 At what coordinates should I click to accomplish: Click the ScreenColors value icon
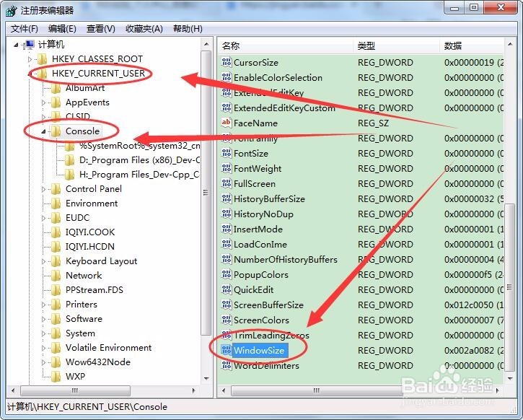[227, 320]
